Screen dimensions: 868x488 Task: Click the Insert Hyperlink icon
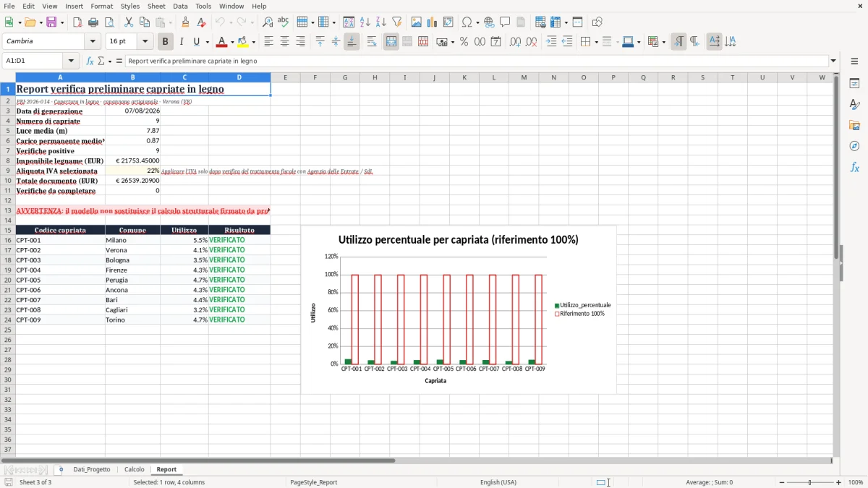tap(489, 22)
